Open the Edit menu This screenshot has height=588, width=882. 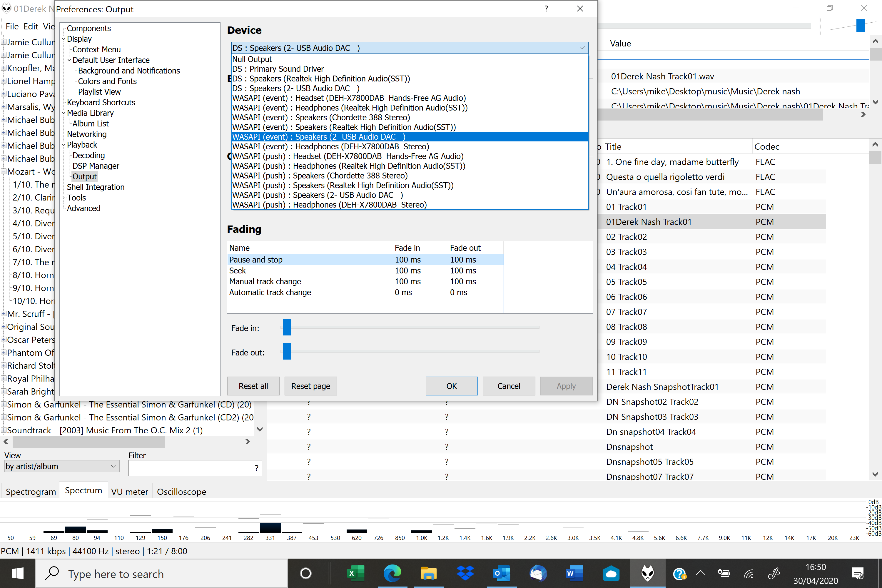tap(31, 26)
